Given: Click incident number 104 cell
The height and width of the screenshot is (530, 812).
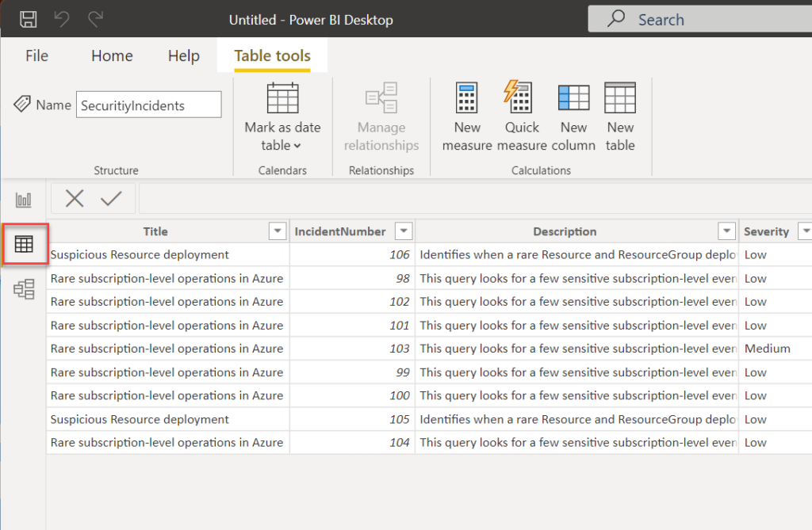Looking at the screenshot, I should [x=352, y=443].
